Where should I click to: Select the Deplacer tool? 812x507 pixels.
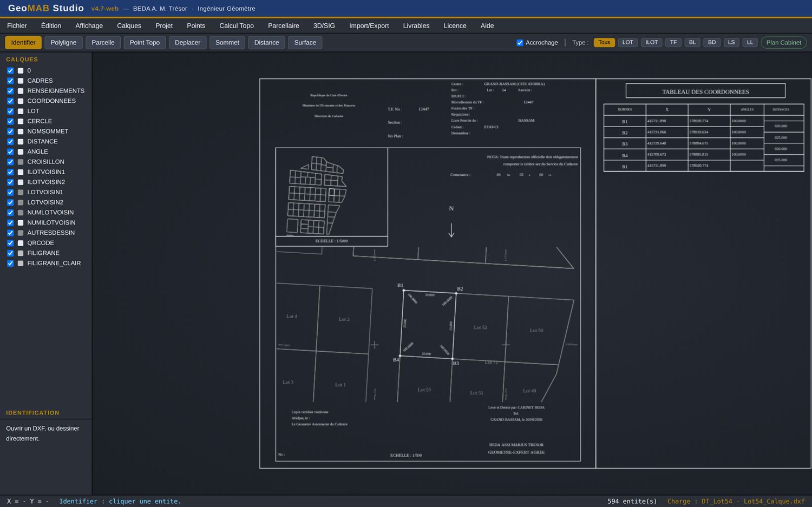187,42
